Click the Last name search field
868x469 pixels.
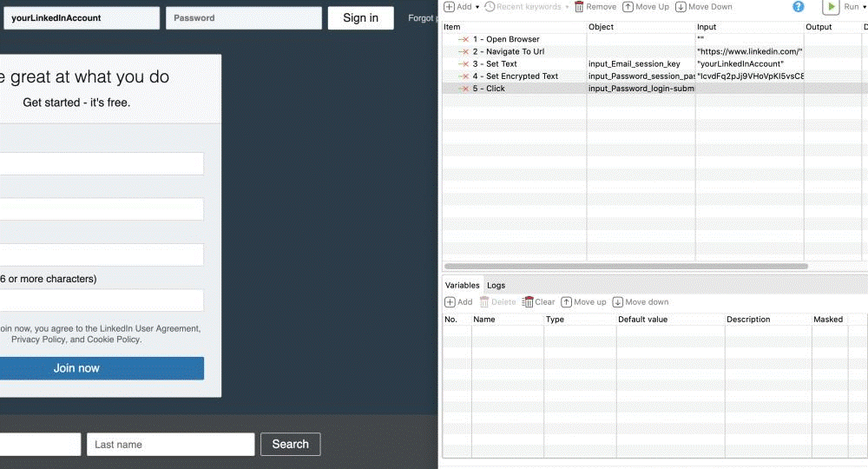point(170,444)
